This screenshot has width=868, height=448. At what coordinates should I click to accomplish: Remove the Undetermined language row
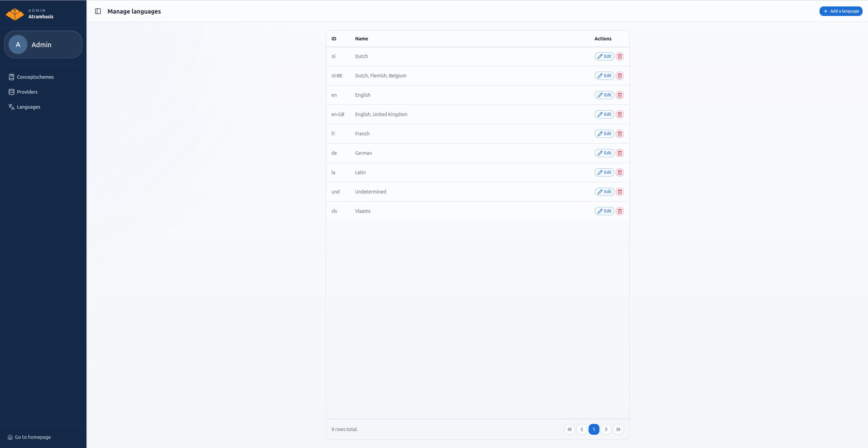tap(619, 192)
